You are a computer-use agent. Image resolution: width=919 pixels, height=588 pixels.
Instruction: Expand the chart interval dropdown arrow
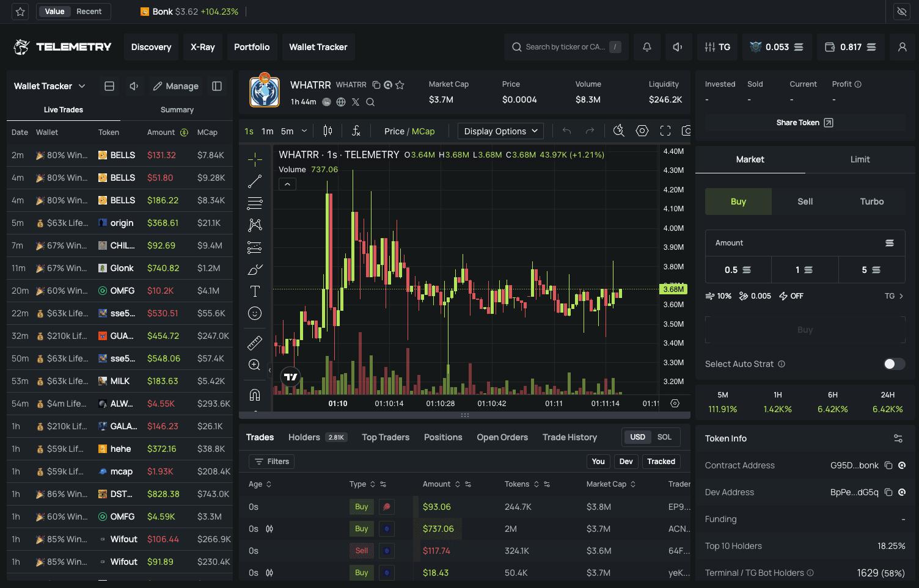[304, 131]
